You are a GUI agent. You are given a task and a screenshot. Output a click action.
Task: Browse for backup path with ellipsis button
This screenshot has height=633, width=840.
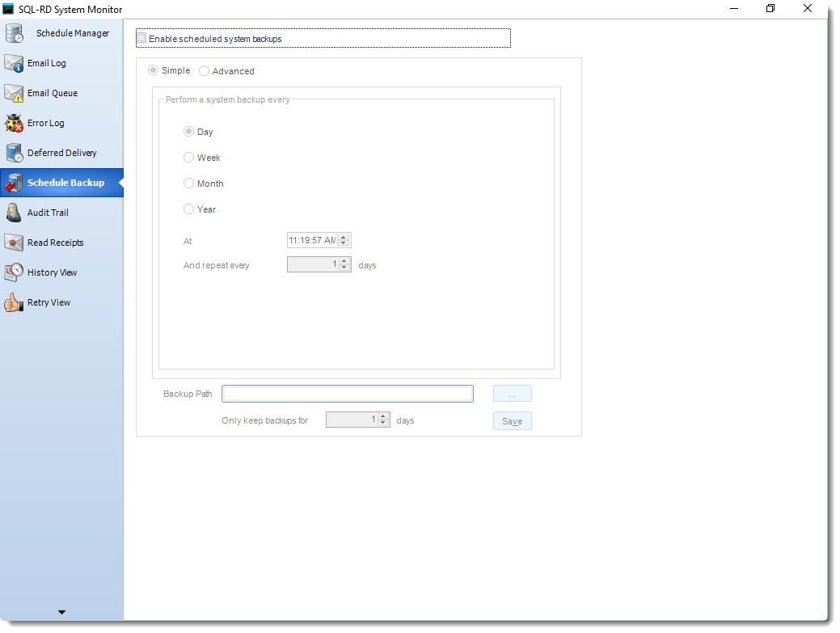click(x=512, y=394)
